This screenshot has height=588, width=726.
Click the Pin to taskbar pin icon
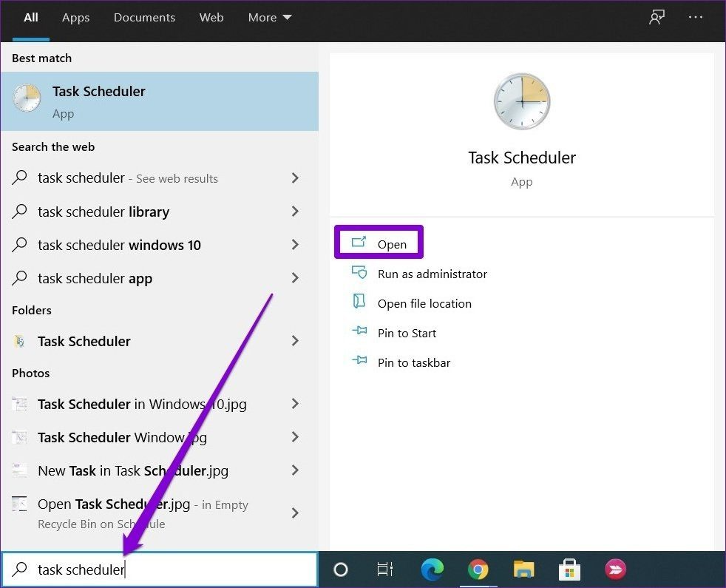pos(359,360)
